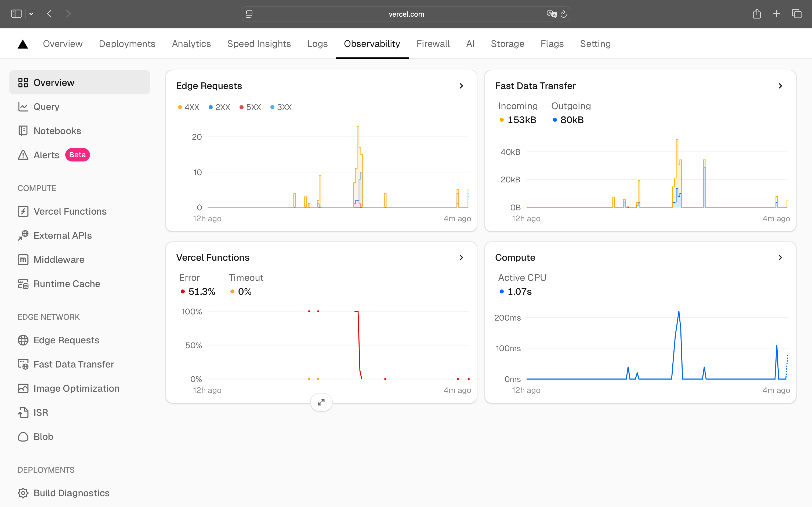The image size is (812, 507).
Task: Select Query in the sidebar
Action: point(46,107)
